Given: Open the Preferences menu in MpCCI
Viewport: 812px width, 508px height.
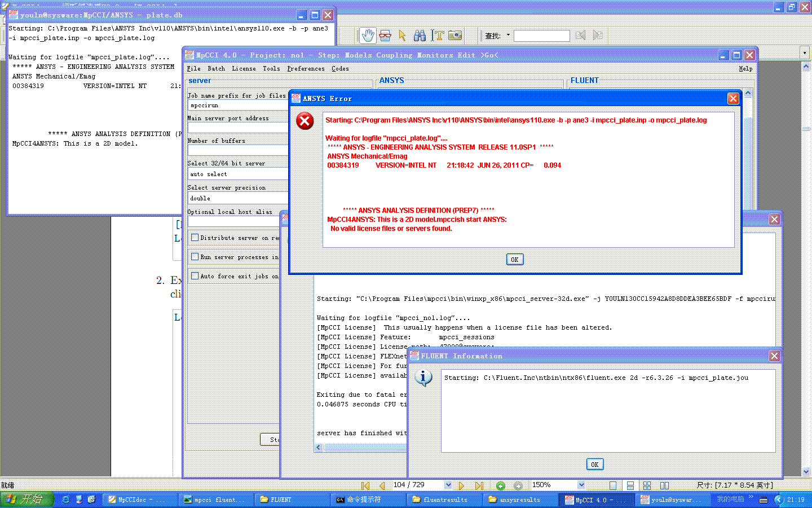Looking at the screenshot, I should coord(306,68).
